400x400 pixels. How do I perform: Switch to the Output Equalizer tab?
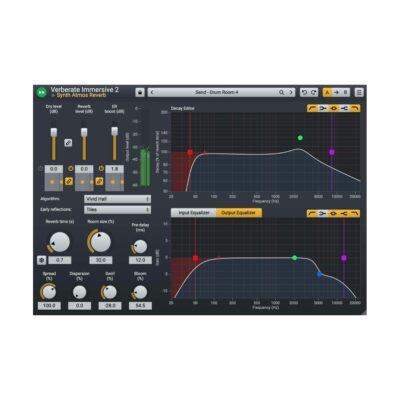point(239,213)
